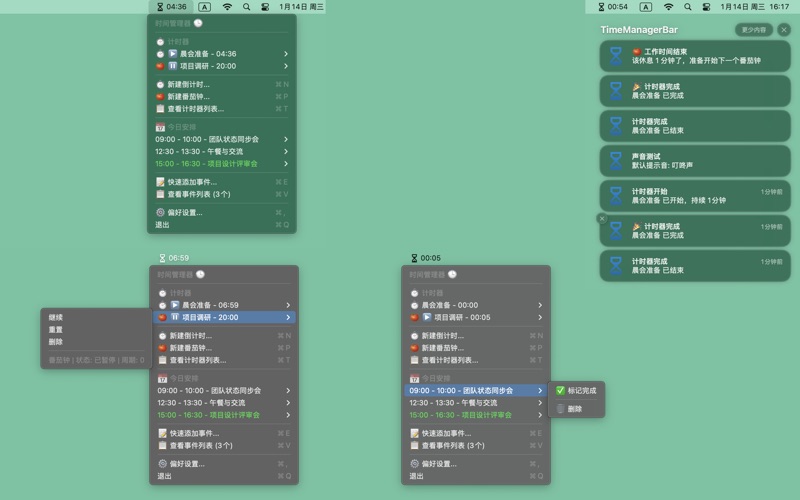Screen dimensions: 800x500
Task: Open 查看事件列表 (3个) in the 06:59 menu
Action: tap(224, 445)
